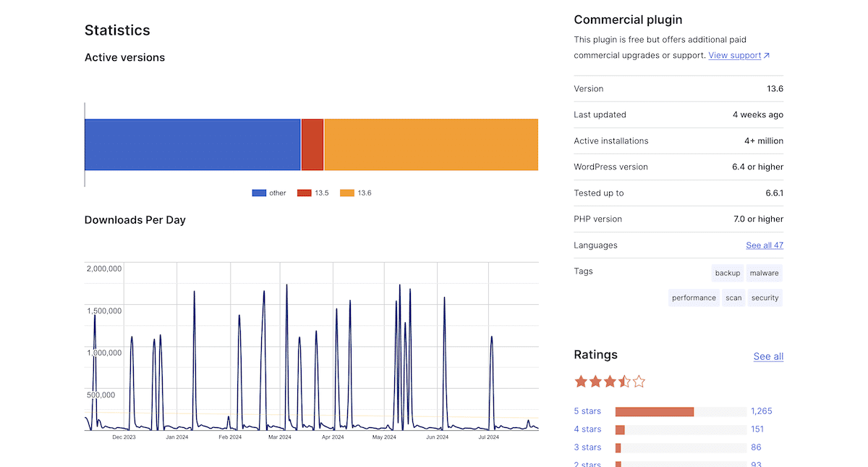
Task: Open the 'View support' link
Action: pyautogui.click(x=734, y=55)
